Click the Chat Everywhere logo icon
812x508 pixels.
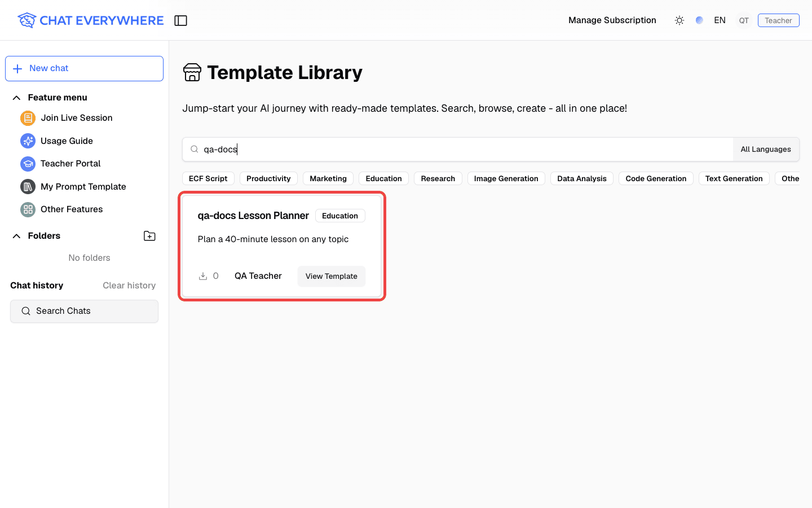(x=27, y=20)
